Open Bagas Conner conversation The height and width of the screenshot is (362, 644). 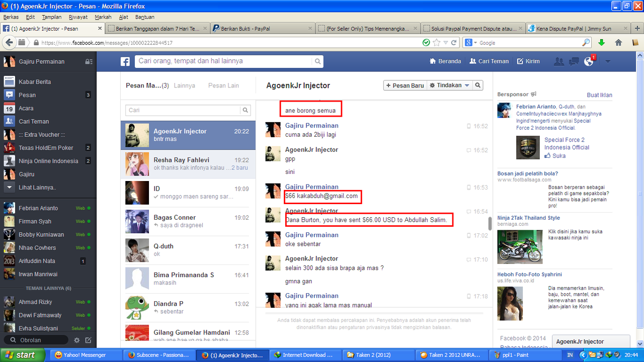pyautogui.click(x=188, y=221)
